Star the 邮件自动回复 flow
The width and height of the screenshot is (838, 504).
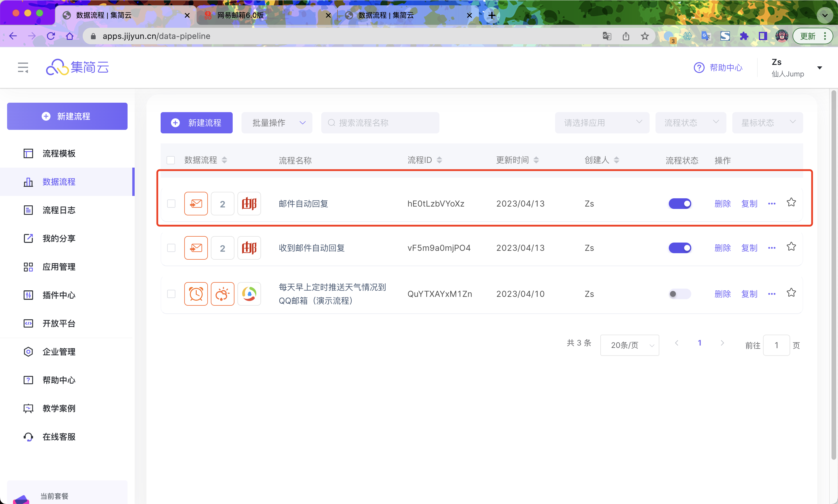[x=791, y=203]
